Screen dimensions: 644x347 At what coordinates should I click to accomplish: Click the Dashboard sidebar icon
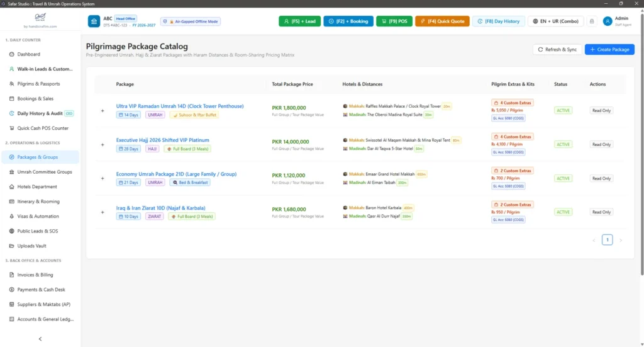11,54
